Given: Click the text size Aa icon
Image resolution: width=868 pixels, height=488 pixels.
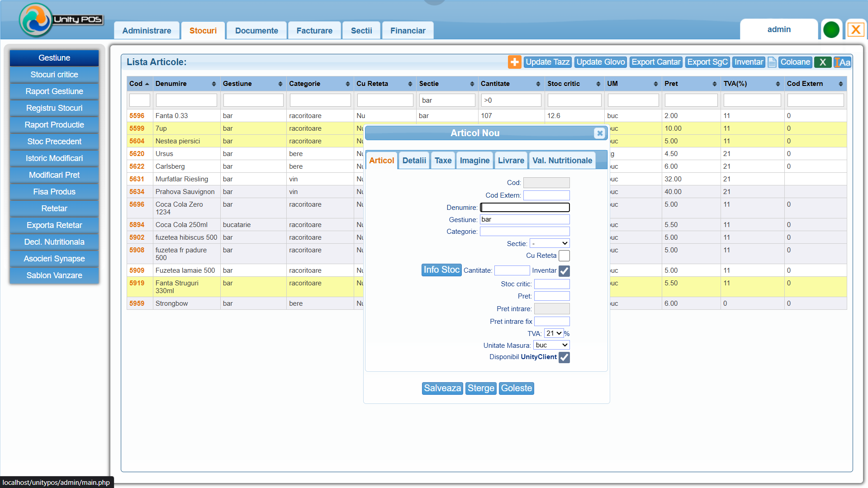Looking at the screenshot, I should coord(843,62).
